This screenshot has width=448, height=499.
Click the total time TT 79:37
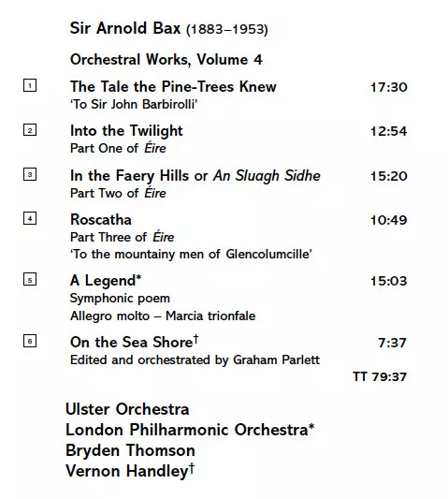click(380, 376)
